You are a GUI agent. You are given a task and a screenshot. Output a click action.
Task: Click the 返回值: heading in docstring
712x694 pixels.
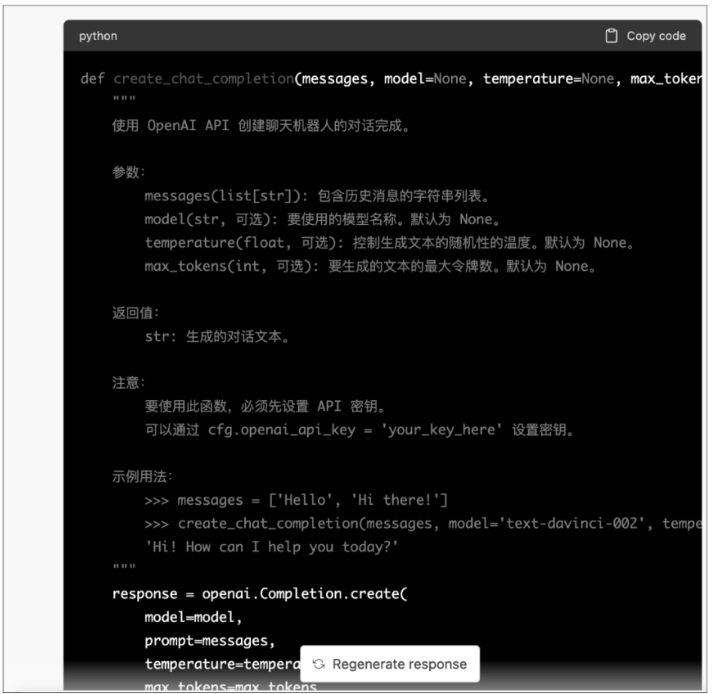(136, 313)
